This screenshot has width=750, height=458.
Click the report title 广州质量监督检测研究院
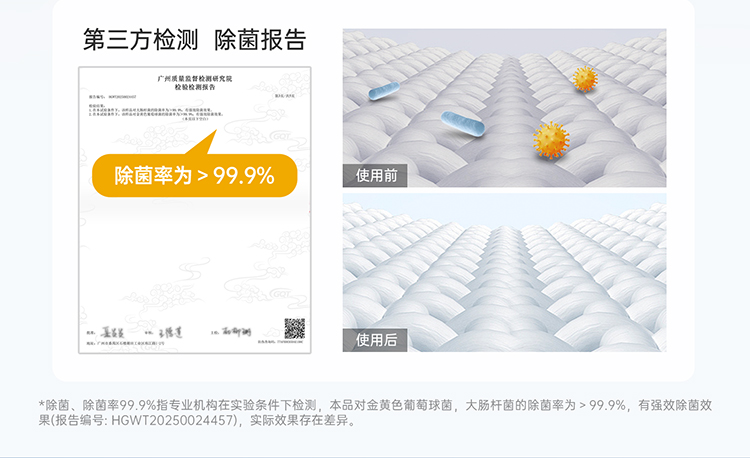[195, 79]
